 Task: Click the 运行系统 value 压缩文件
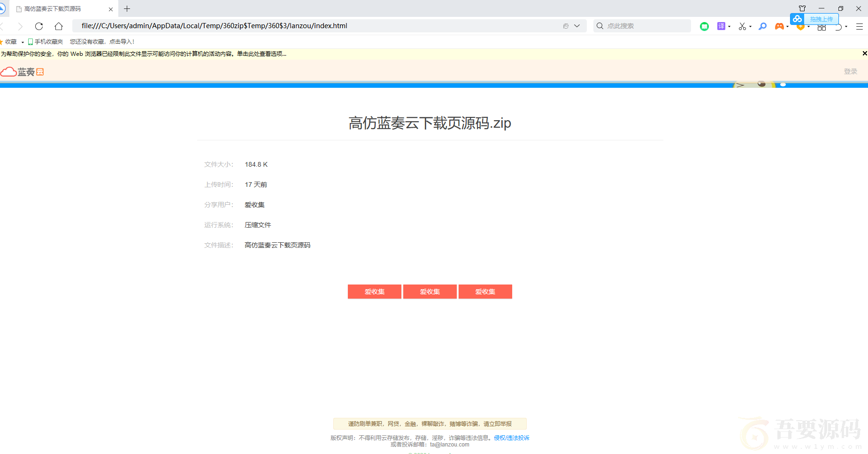tap(258, 225)
